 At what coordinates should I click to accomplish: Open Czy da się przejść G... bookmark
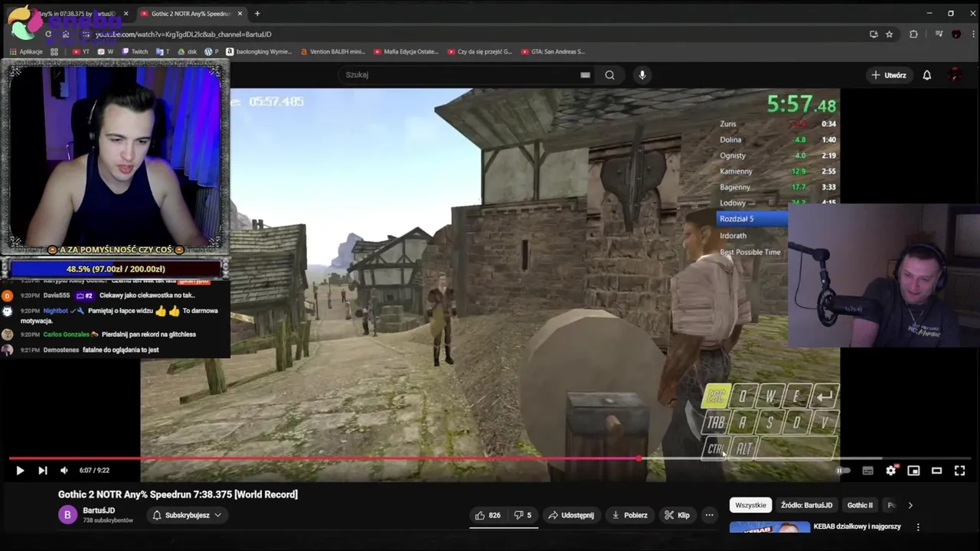point(479,52)
